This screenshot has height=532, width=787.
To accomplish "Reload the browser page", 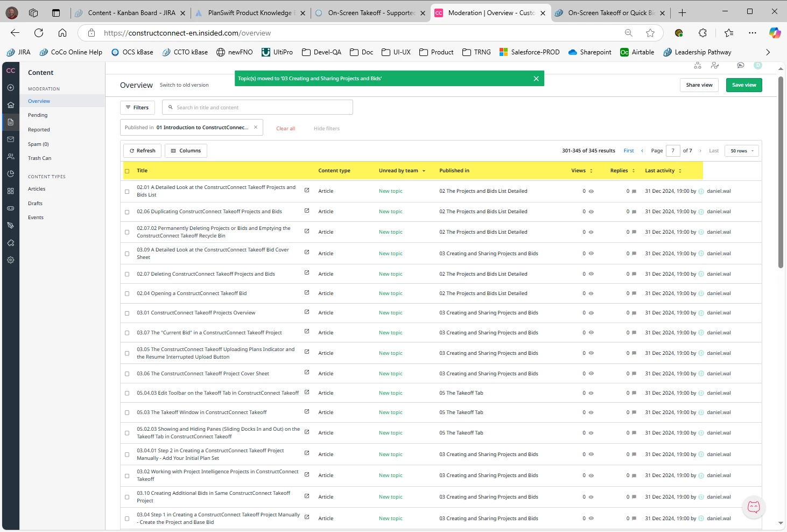I will 39,33.
